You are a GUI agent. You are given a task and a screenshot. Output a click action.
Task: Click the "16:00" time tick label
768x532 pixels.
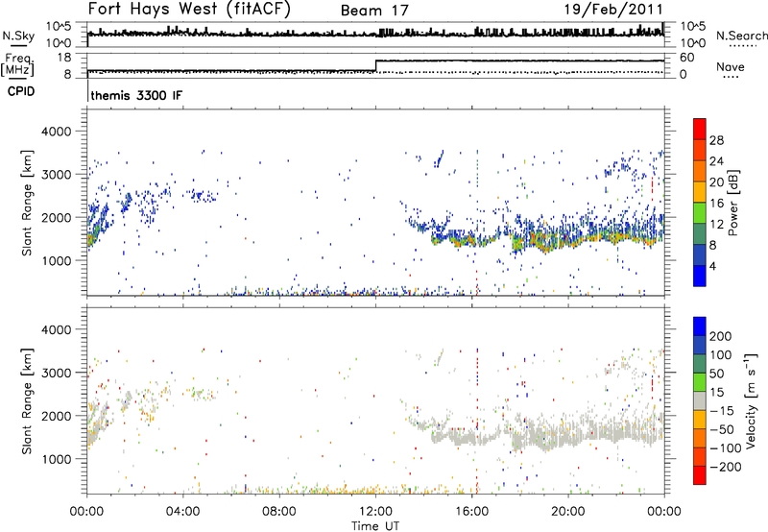471,512
